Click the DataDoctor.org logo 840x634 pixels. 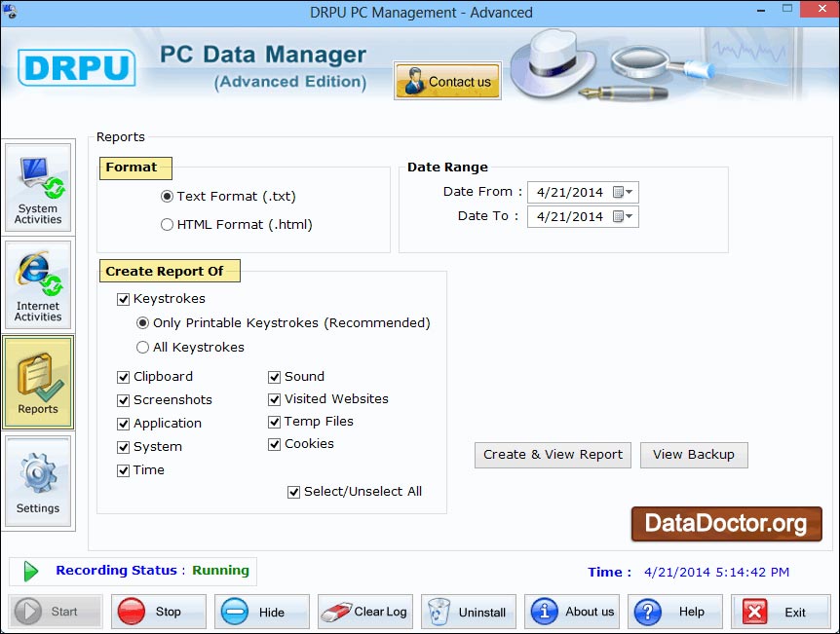click(726, 524)
